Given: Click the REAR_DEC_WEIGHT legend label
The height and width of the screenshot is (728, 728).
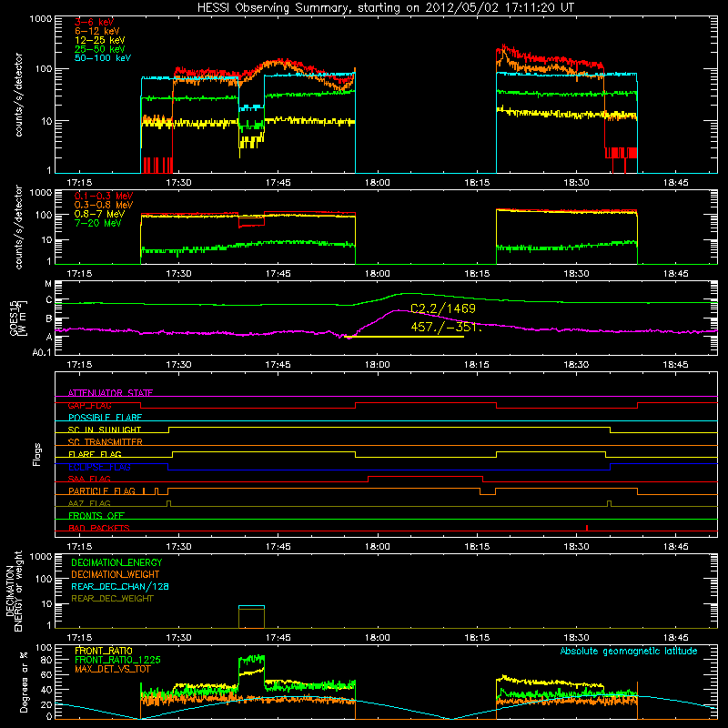Looking at the screenshot, I should click(x=112, y=599).
